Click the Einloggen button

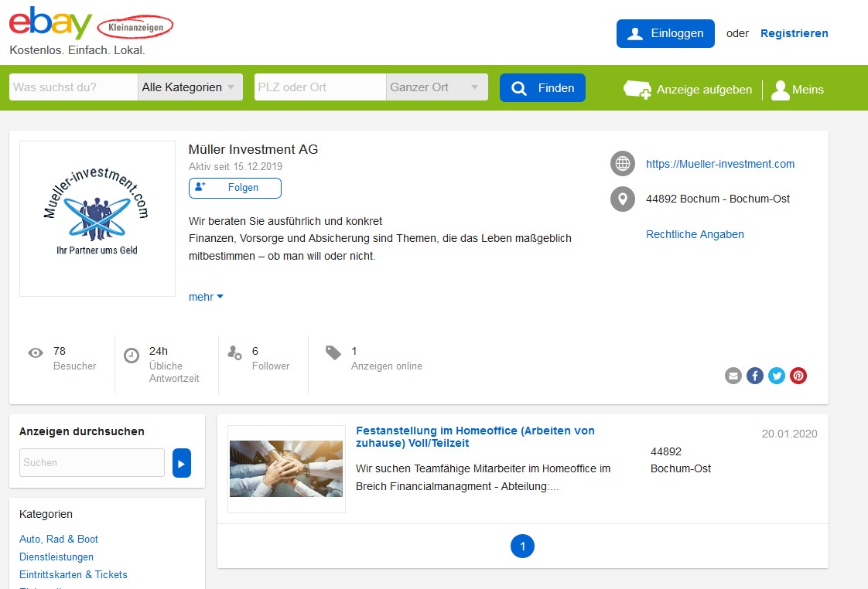click(x=665, y=34)
